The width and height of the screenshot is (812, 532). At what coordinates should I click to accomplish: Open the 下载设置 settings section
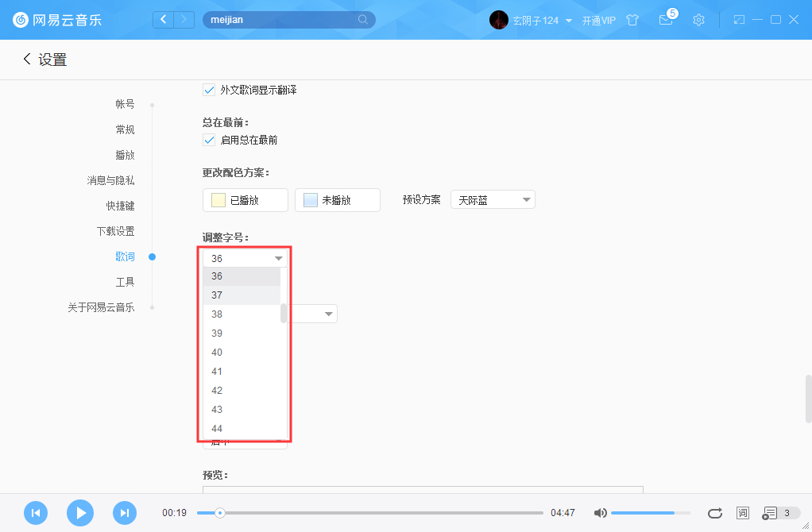[118, 230]
